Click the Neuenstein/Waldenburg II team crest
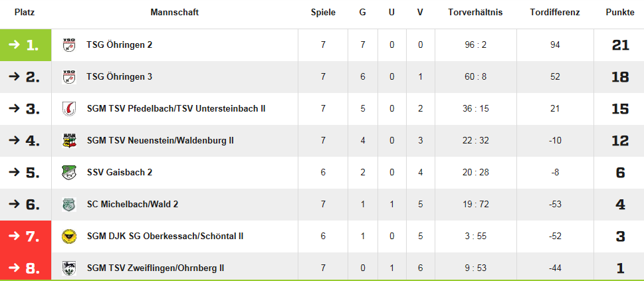Viewport: 644px width, 281px height. [x=68, y=140]
